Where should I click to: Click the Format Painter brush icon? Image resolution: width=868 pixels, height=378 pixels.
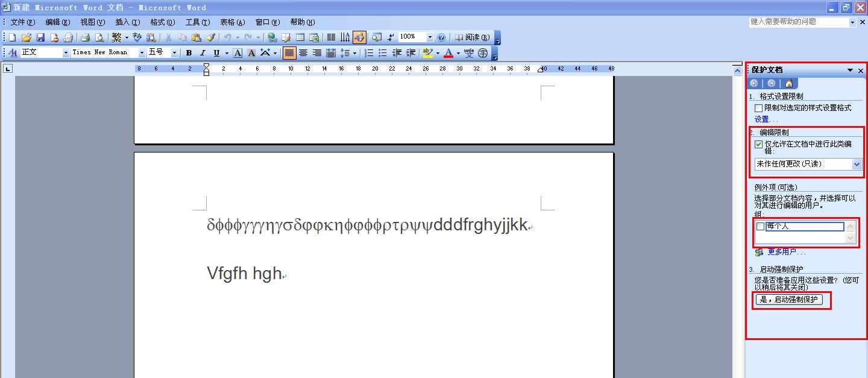(210, 37)
